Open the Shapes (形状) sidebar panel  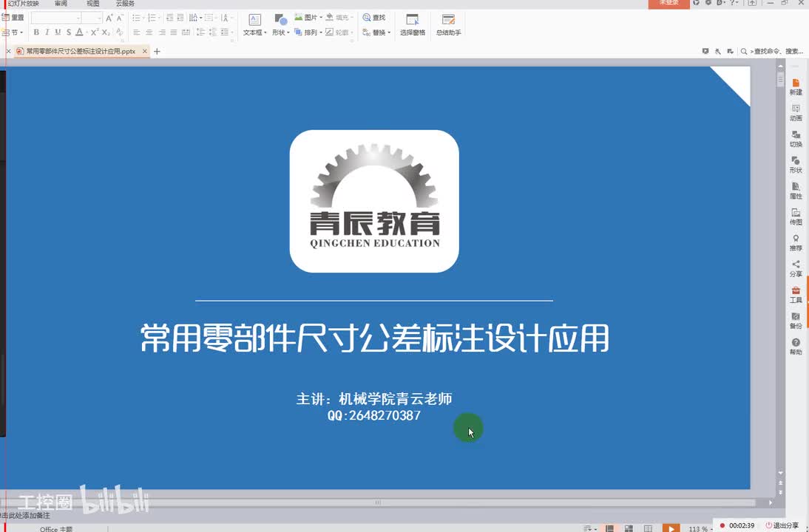796,165
